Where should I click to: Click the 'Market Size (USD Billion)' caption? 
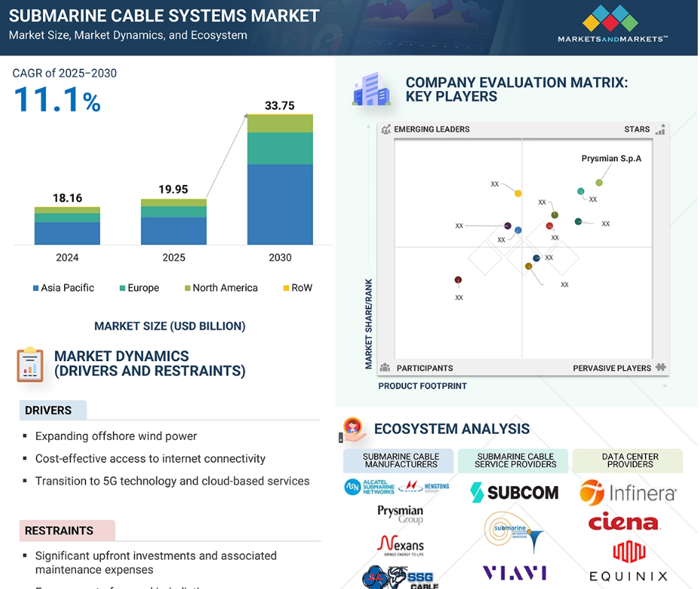tap(170, 326)
